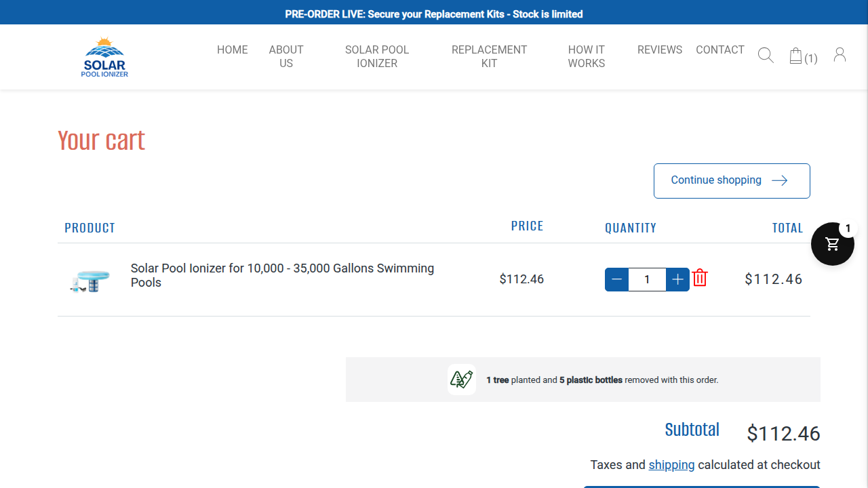
Task: Increase quantity with the plus button
Action: tap(677, 279)
